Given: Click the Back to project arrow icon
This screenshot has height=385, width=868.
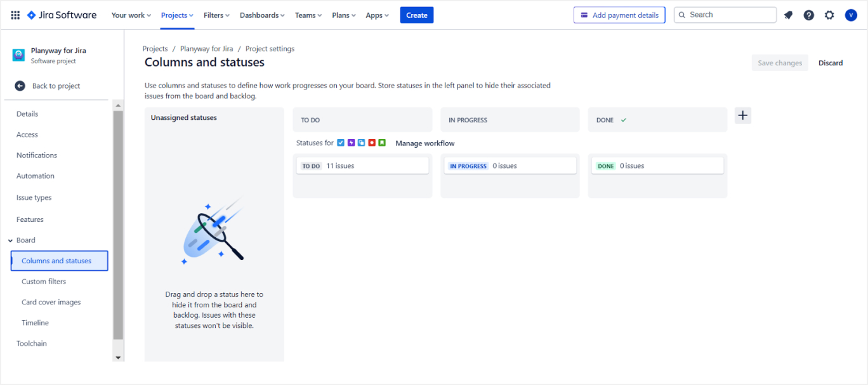Looking at the screenshot, I should (x=20, y=86).
